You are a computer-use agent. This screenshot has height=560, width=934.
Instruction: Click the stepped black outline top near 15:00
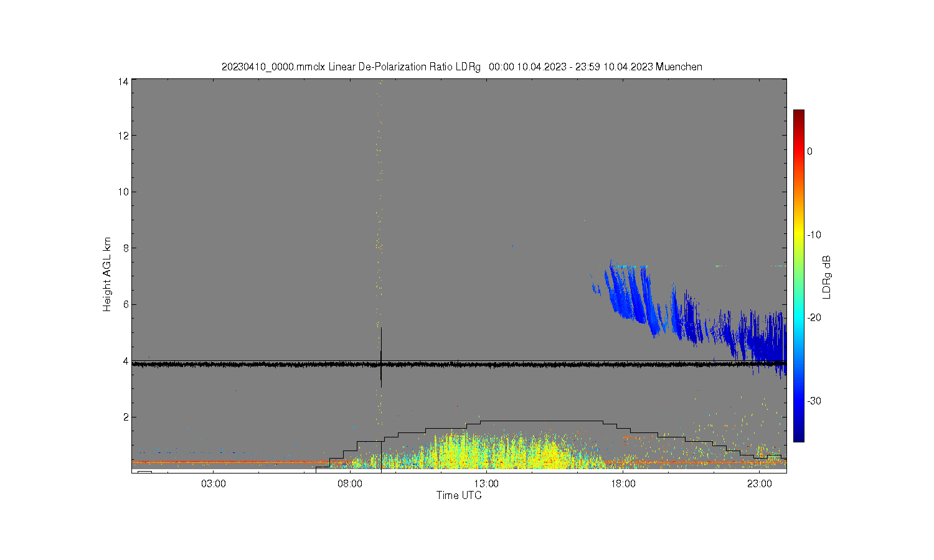click(x=541, y=421)
